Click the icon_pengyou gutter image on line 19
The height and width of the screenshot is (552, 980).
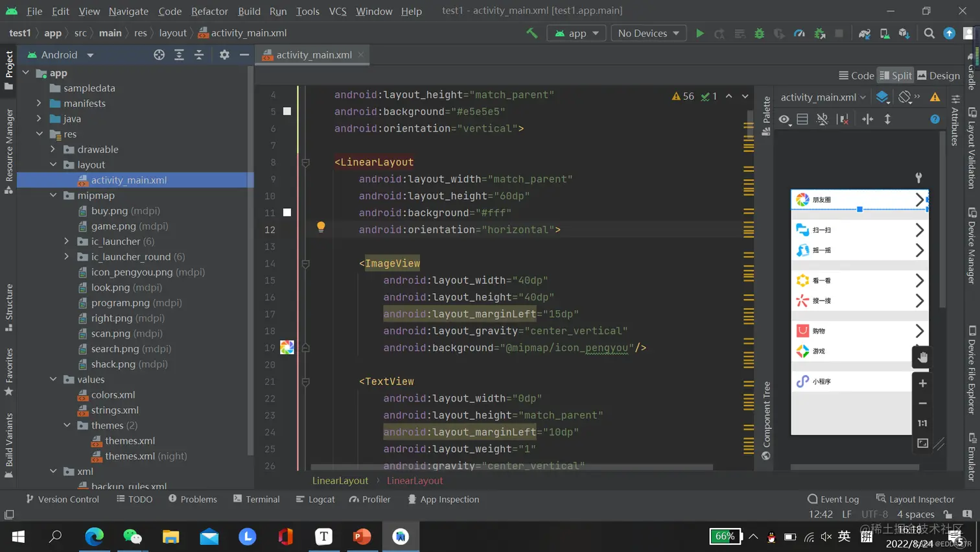tap(287, 348)
